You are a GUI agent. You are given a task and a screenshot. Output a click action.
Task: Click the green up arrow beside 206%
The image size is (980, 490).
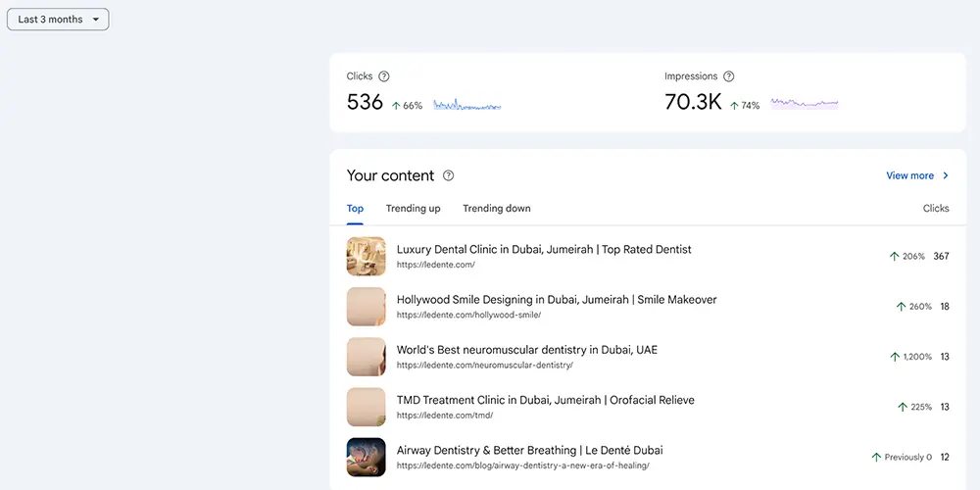coord(894,256)
